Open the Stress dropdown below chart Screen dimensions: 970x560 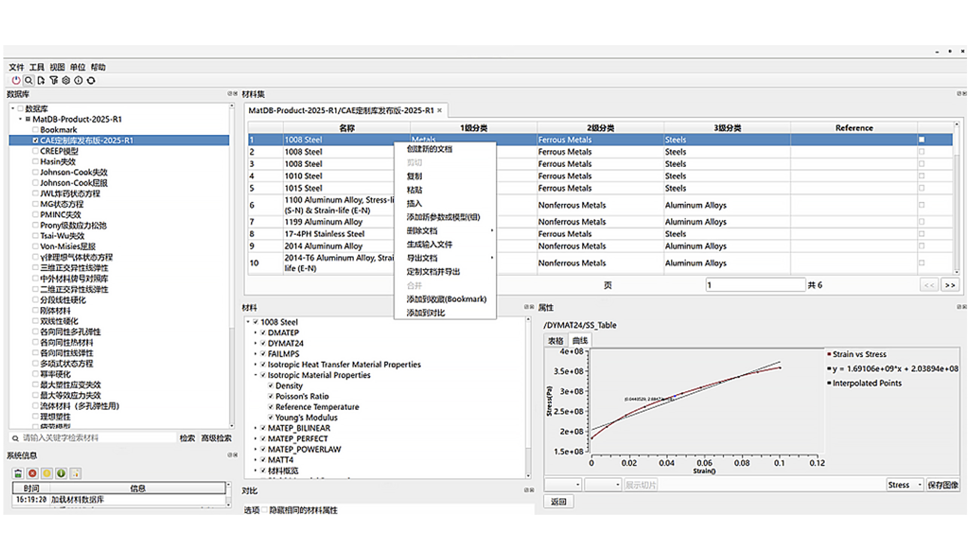tap(904, 485)
